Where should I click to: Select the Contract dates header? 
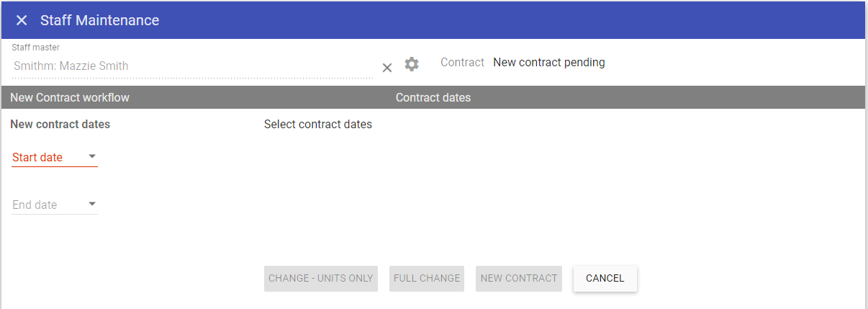click(433, 97)
